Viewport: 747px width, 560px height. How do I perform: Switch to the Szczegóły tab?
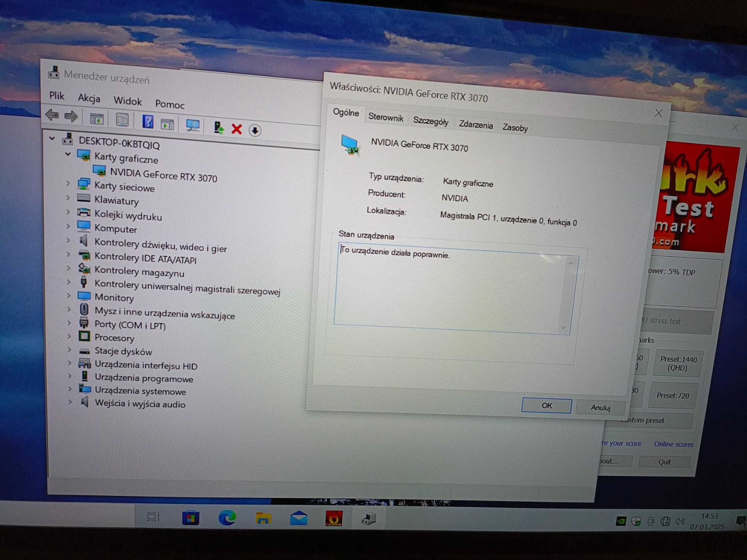click(431, 121)
